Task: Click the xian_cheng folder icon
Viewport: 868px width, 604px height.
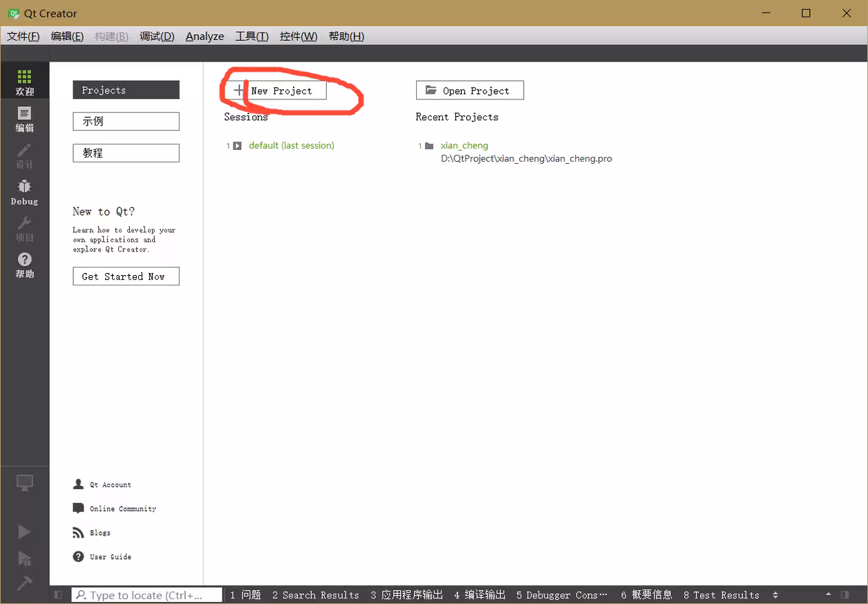Action: click(x=429, y=146)
